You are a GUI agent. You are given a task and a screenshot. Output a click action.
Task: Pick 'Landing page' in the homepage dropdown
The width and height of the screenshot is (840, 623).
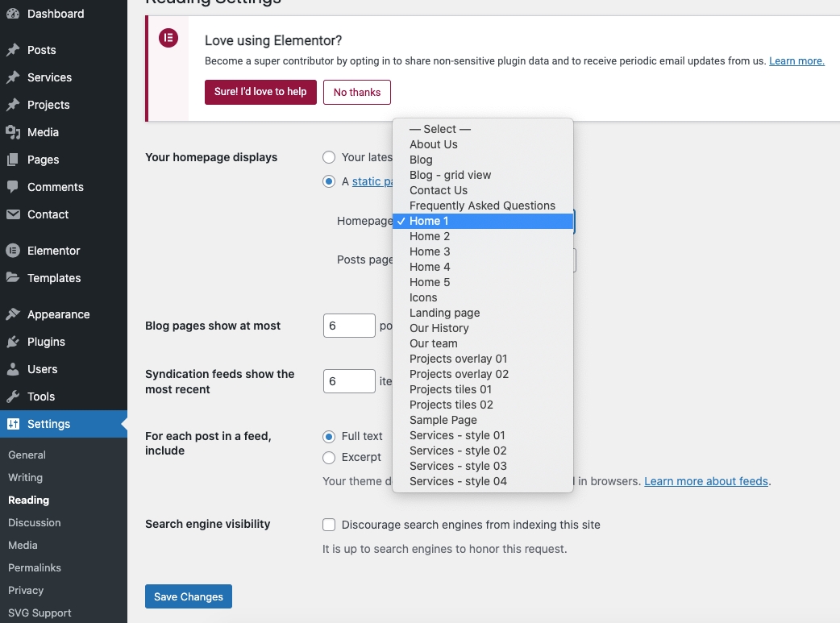444,313
